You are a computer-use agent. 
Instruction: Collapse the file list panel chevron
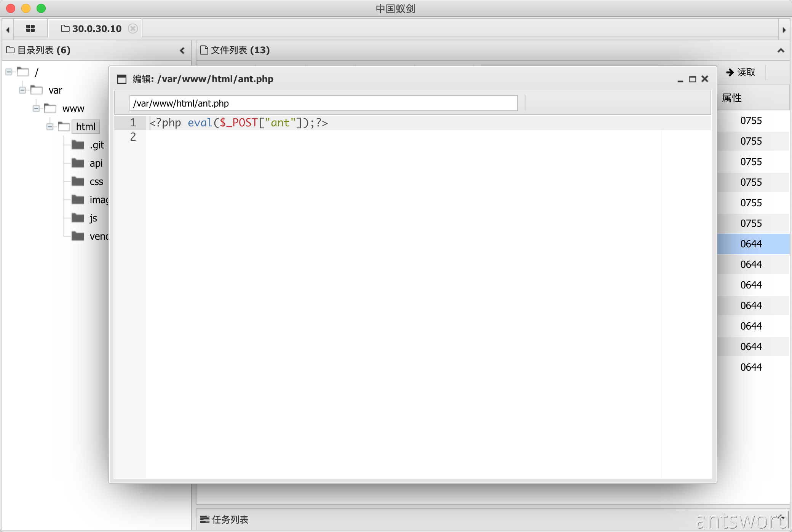point(781,50)
